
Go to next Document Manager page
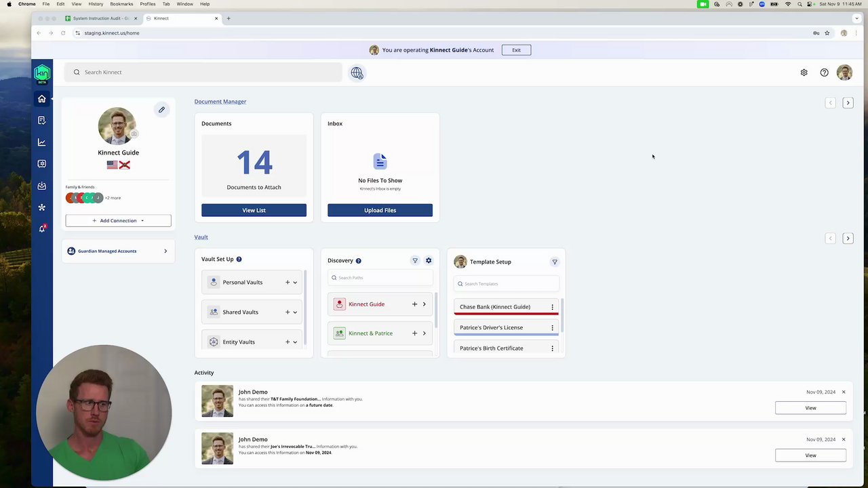[x=848, y=103]
